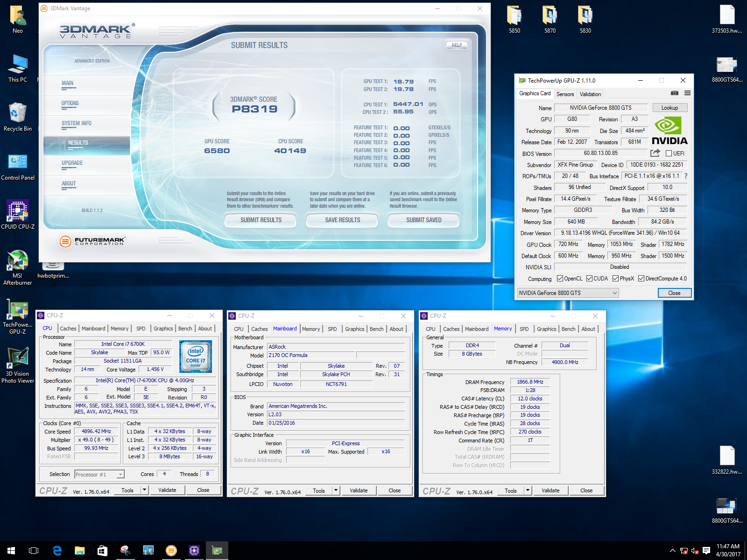Viewport: 747px width, 560px height.
Task: Open Control Panel desktop icon
Action: 18,167
